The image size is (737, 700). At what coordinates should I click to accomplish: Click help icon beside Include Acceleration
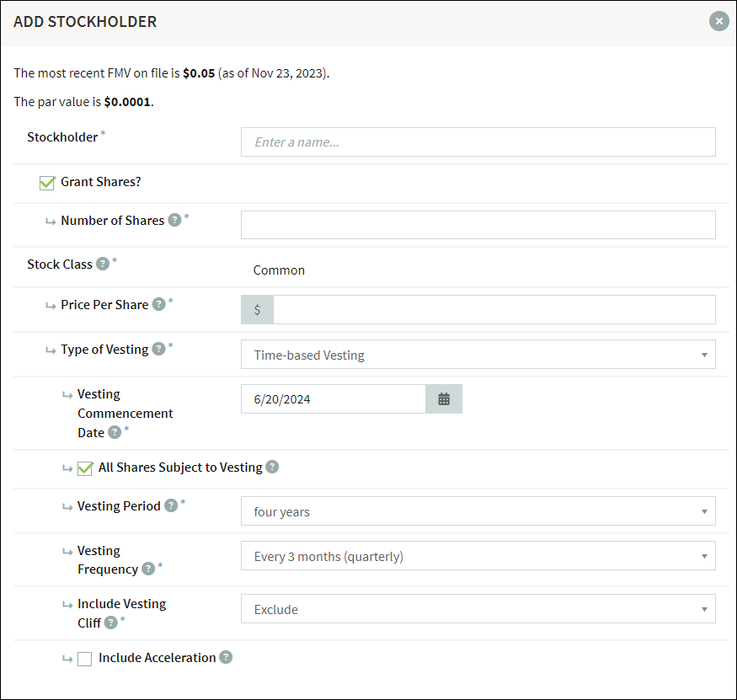(x=226, y=658)
